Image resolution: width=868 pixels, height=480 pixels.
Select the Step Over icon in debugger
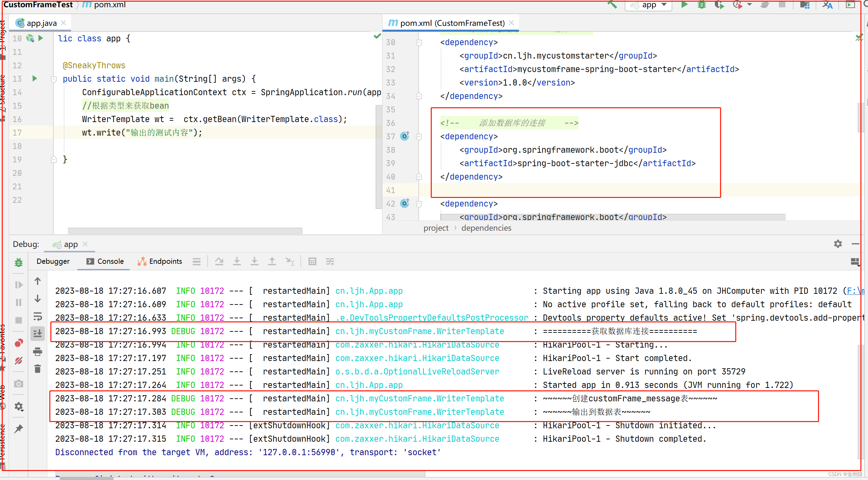[x=218, y=262]
